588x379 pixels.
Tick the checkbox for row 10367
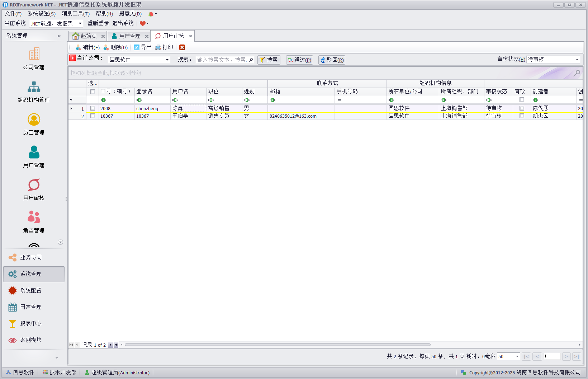(93, 116)
